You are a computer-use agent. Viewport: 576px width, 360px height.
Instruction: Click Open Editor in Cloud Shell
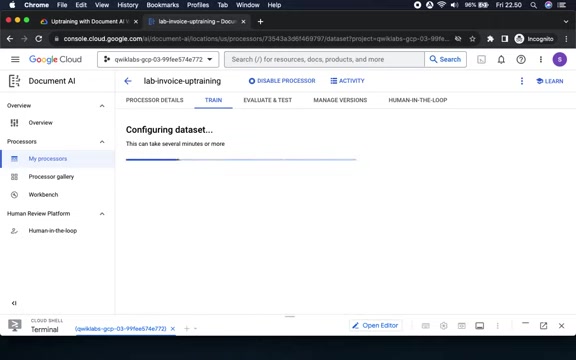click(375, 325)
